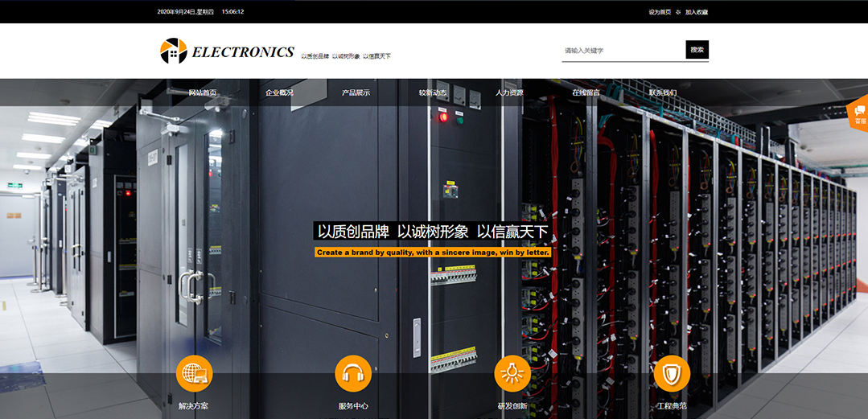Open 较新动态 in the navigation bar
The width and height of the screenshot is (868, 419).
tap(432, 92)
